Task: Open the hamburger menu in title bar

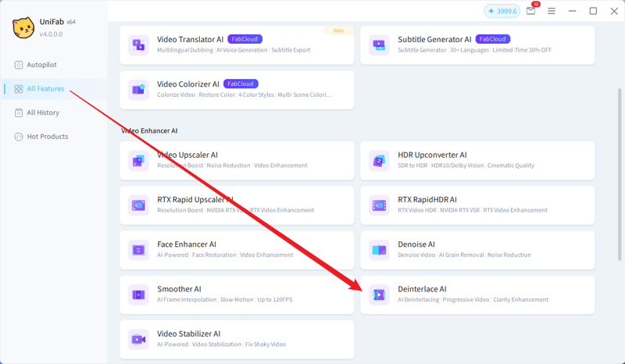Action: pyautogui.click(x=552, y=11)
